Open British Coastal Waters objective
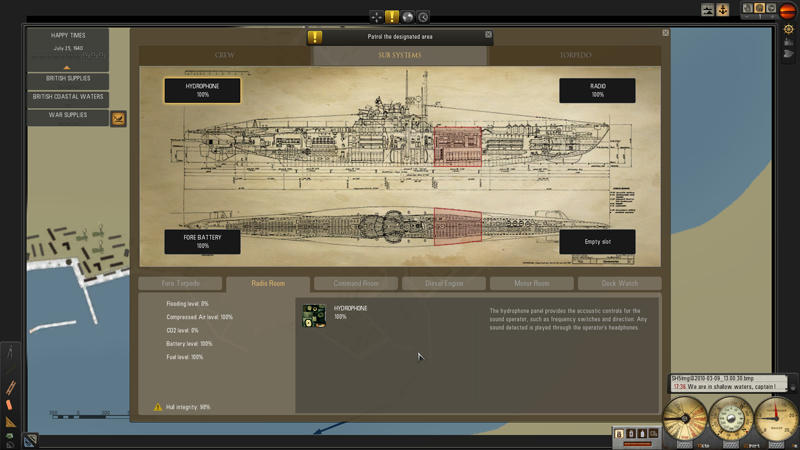The width and height of the screenshot is (800, 450). [68, 97]
